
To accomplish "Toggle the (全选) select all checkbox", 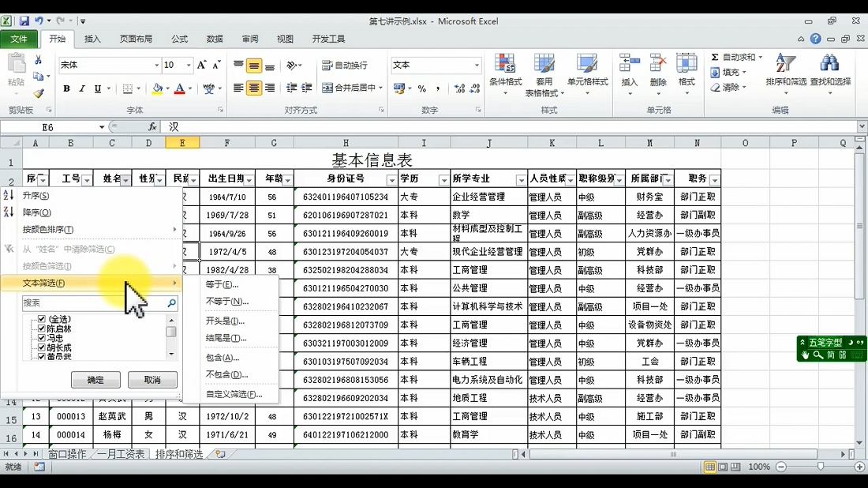I will [42, 319].
